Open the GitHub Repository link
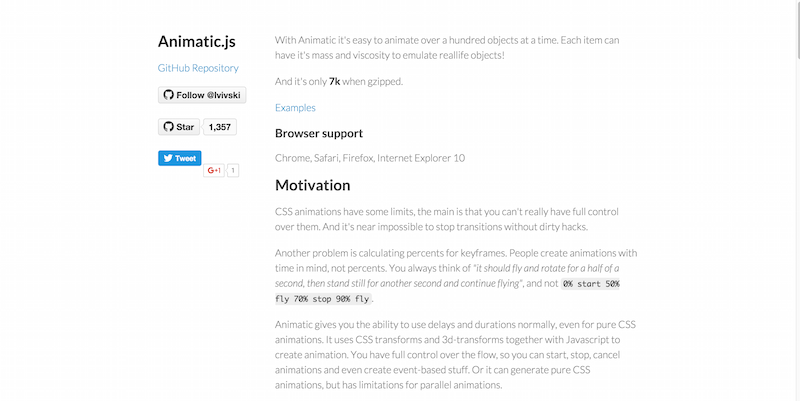This screenshot has height=401, width=800. coord(198,68)
